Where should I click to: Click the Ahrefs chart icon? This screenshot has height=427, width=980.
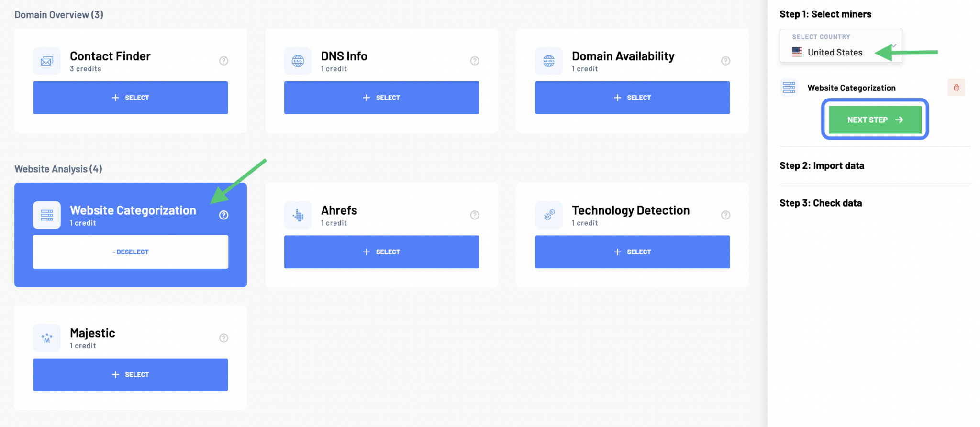tap(298, 215)
